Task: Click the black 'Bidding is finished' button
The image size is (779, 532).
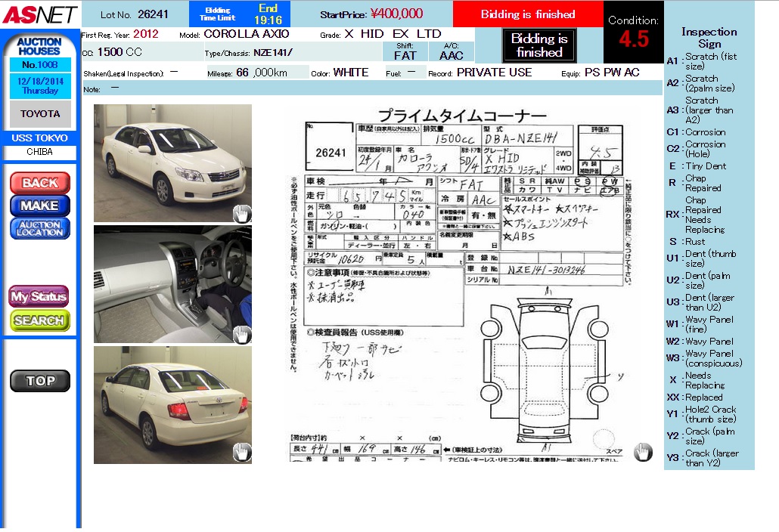Action: click(x=538, y=45)
